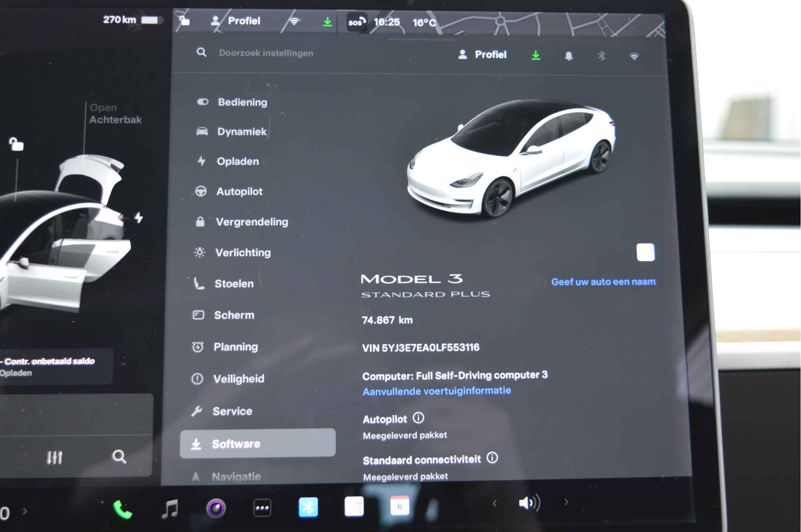Screen dimensions: 801x532
Task: Open Profiel in the top status bar
Action: click(235, 21)
